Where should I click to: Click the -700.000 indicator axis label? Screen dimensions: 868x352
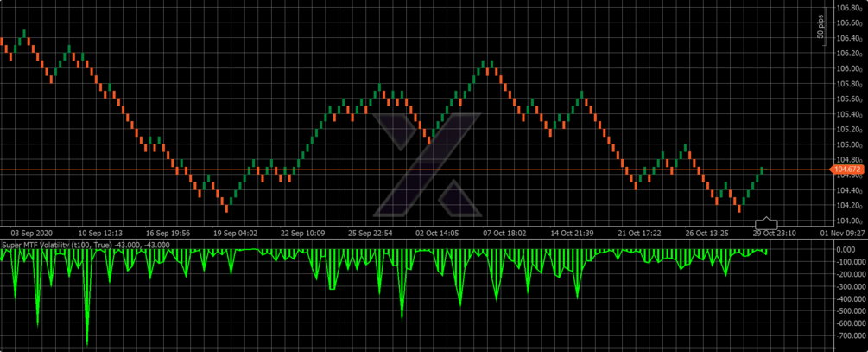(850, 336)
